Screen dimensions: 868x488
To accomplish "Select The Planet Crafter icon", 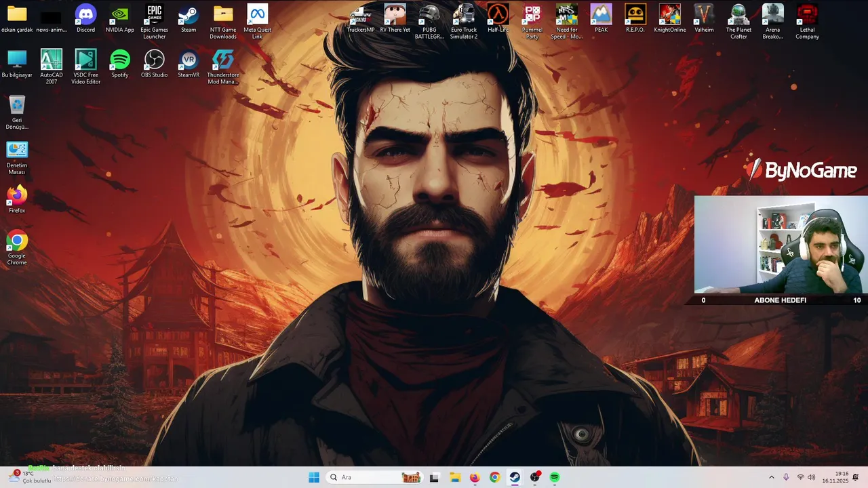I will click(738, 22).
